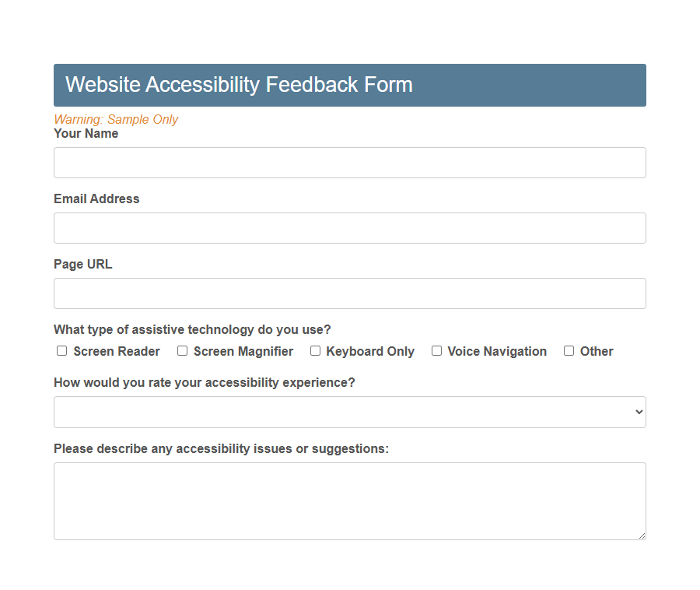Image resolution: width=700 pixels, height=590 pixels.
Task: Click the Email Address input box
Action: pos(349,228)
